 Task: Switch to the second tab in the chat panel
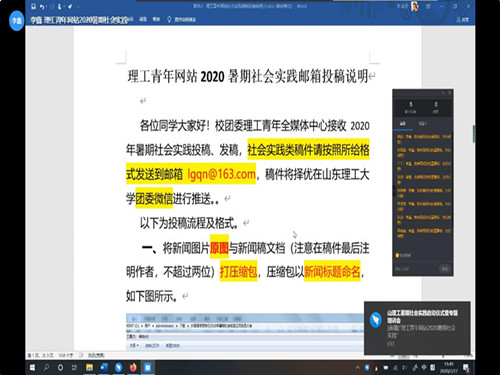(x=422, y=124)
